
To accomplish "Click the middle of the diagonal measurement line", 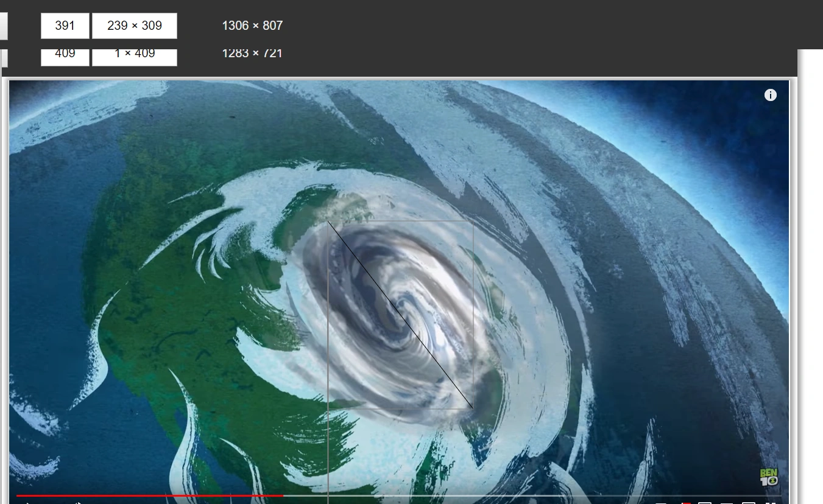I will [400, 314].
